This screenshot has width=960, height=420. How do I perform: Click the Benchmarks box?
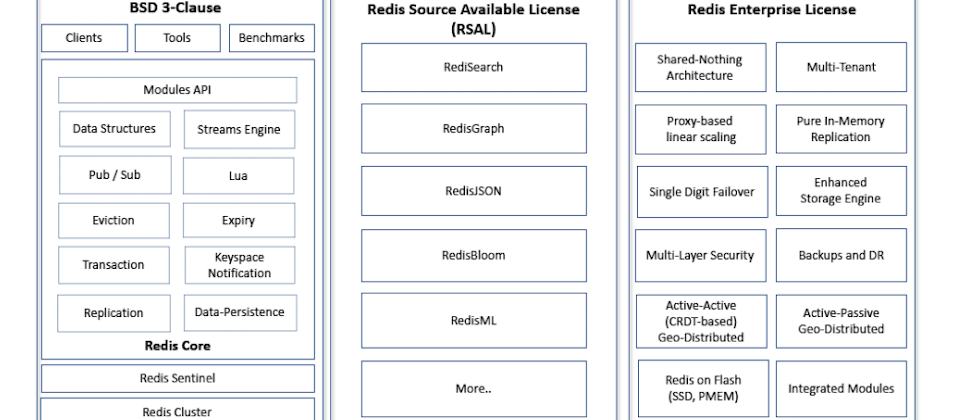pyautogui.click(x=272, y=38)
